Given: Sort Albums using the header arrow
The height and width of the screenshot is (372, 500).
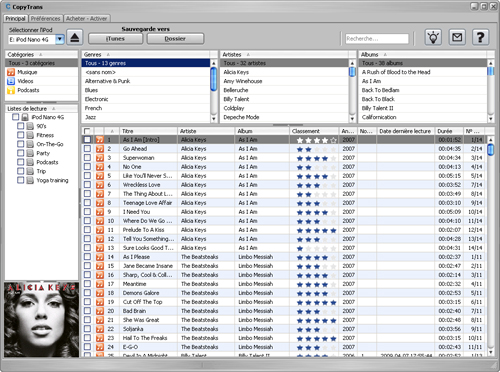Looking at the screenshot, I should pyautogui.click(x=385, y=54).
